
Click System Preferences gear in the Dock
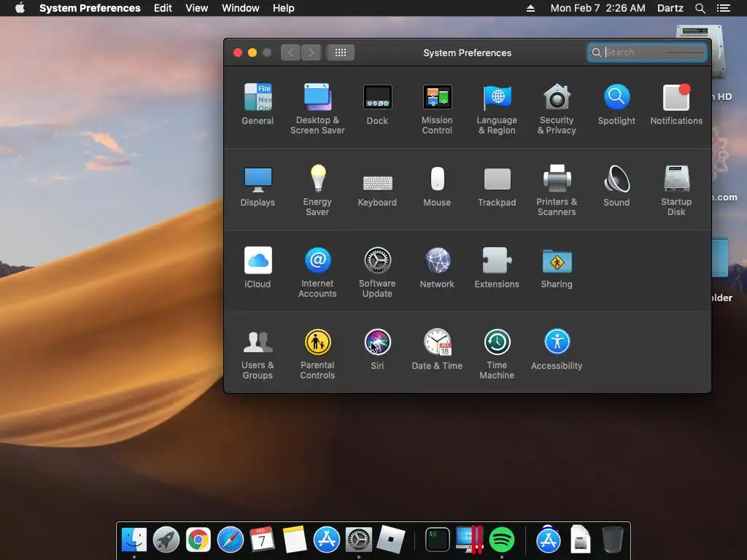pyautogui.click(x=358, y=540)
